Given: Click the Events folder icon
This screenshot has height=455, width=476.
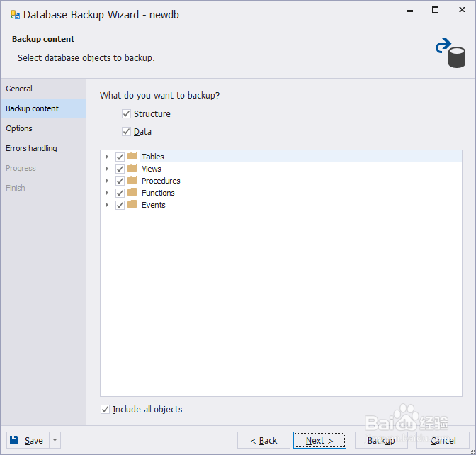Looking at the screenshot, I should click(132, 204).
